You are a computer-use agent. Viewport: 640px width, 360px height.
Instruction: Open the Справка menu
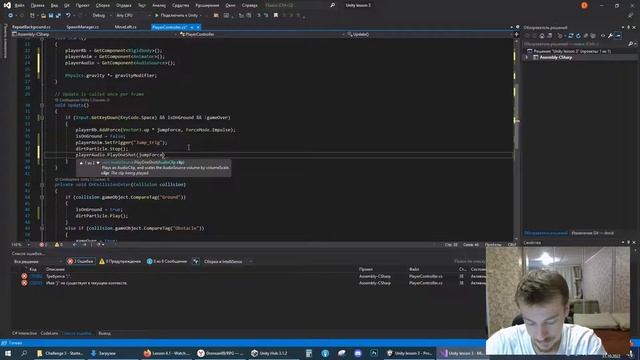click(x=249, y=5)
